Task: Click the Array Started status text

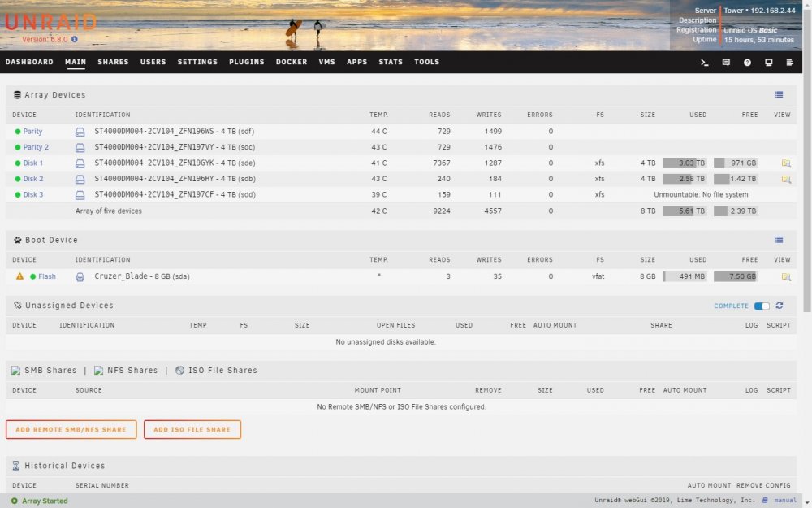Action: [x=45, y=501]
